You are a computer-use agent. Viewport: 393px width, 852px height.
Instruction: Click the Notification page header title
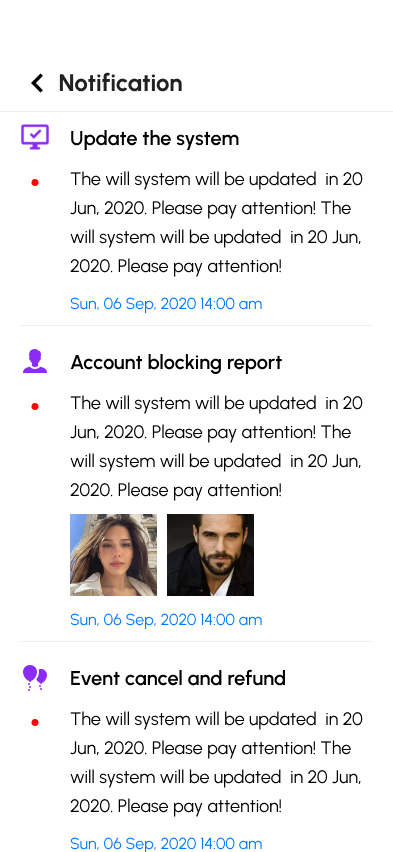pos(121,83)
